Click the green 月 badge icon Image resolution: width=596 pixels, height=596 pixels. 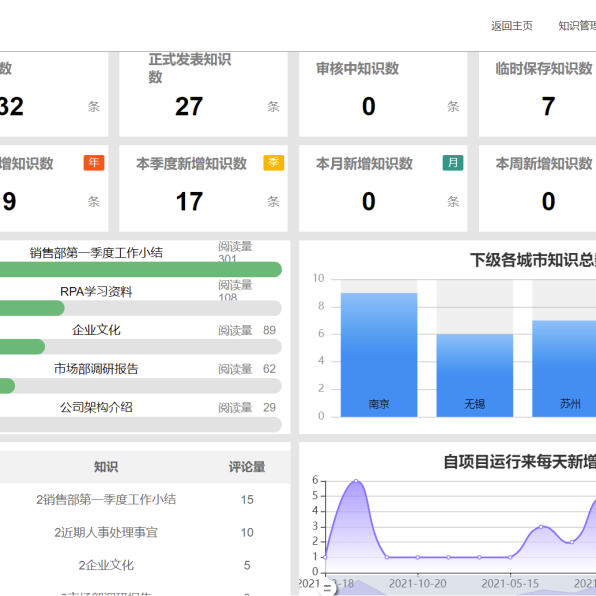tap(453, 163)
